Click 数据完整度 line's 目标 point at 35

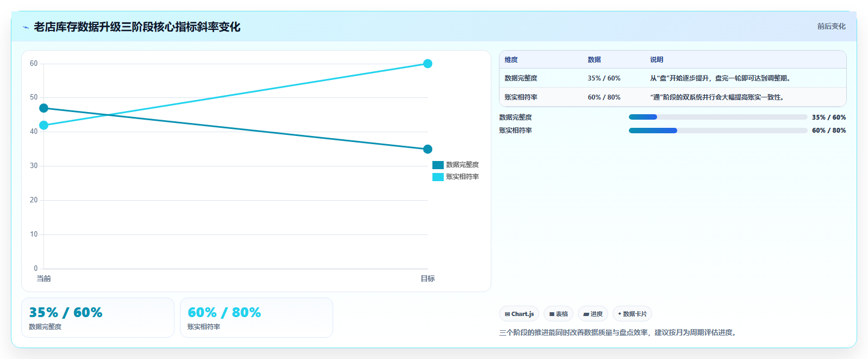[428, 149]
